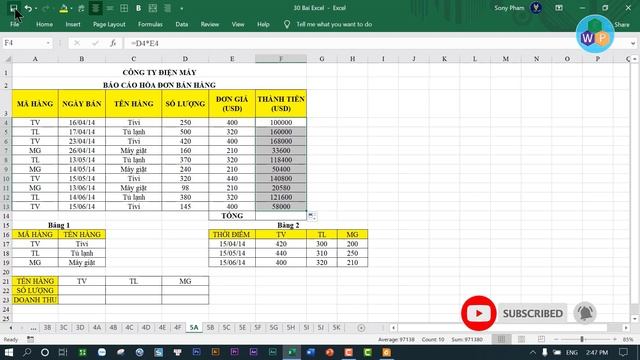Open the File tab

click(14, 24)
